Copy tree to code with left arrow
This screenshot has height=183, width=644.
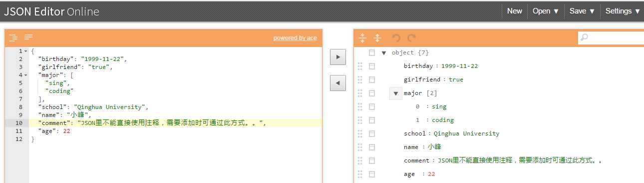click(338, 83)
